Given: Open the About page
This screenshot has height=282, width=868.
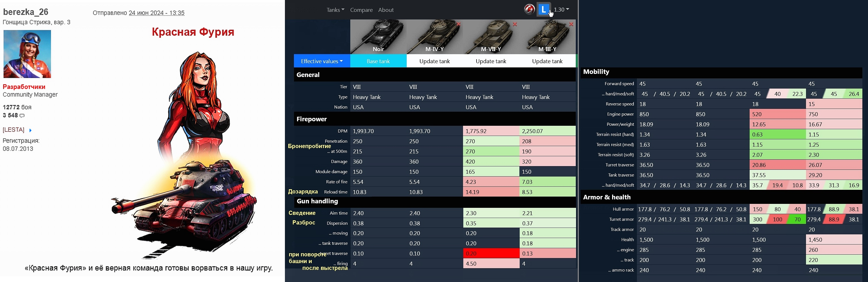Looking at the screenshot, I should [386, 10].
